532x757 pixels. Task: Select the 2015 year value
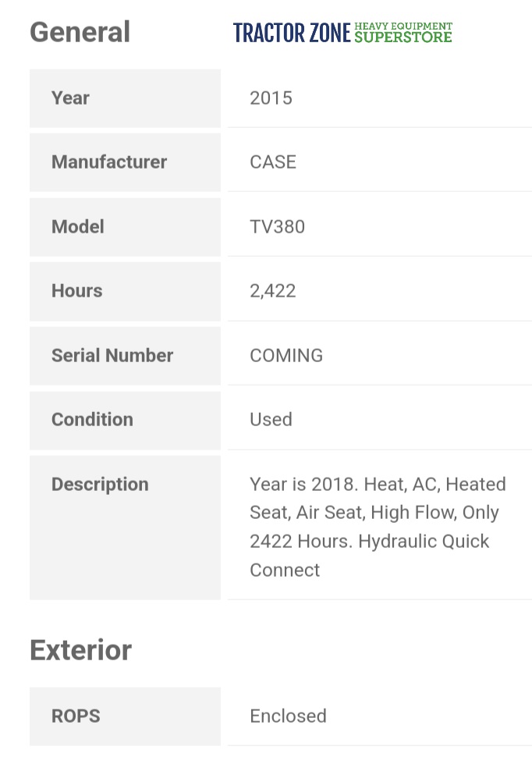(x=271, y=98)
